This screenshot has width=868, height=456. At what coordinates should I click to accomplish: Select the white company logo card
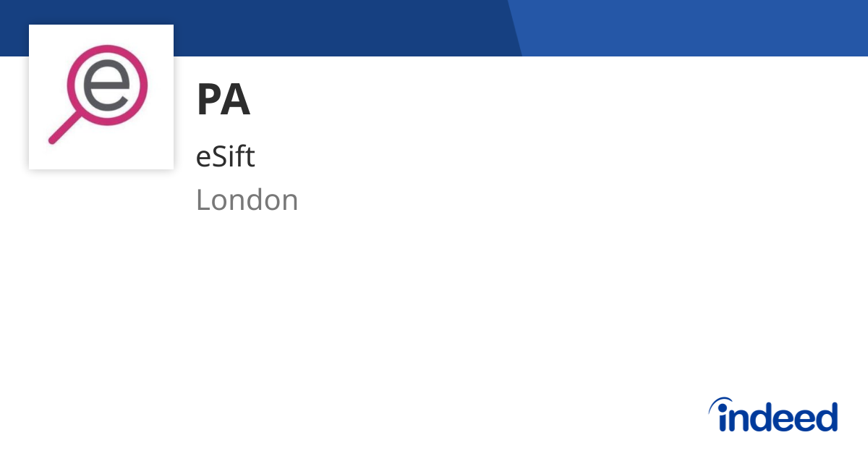pos(101,97)
